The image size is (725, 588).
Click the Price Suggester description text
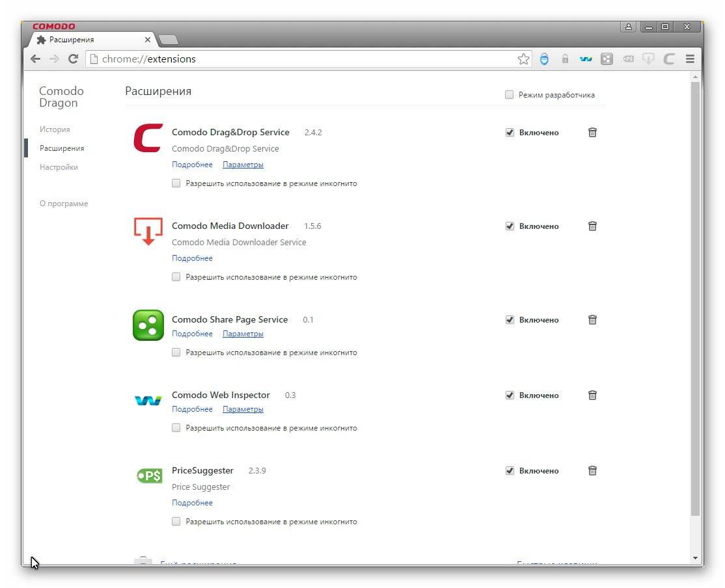pos(200,487)
